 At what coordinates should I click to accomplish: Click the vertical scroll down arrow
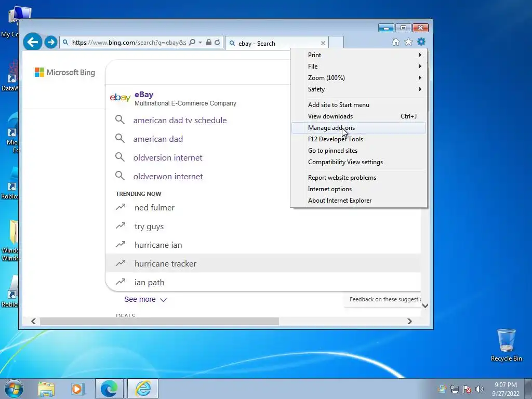click(425, 305)
